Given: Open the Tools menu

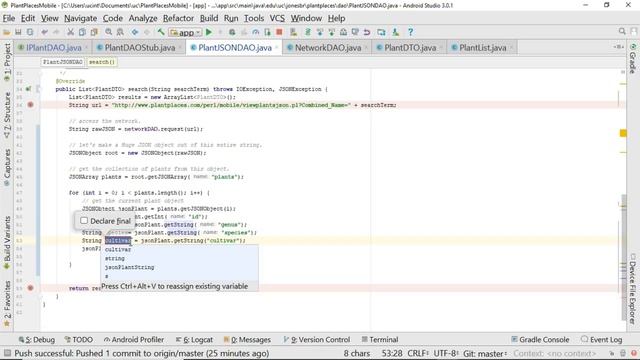Looking at the screenshot, I should pos(254,18).
